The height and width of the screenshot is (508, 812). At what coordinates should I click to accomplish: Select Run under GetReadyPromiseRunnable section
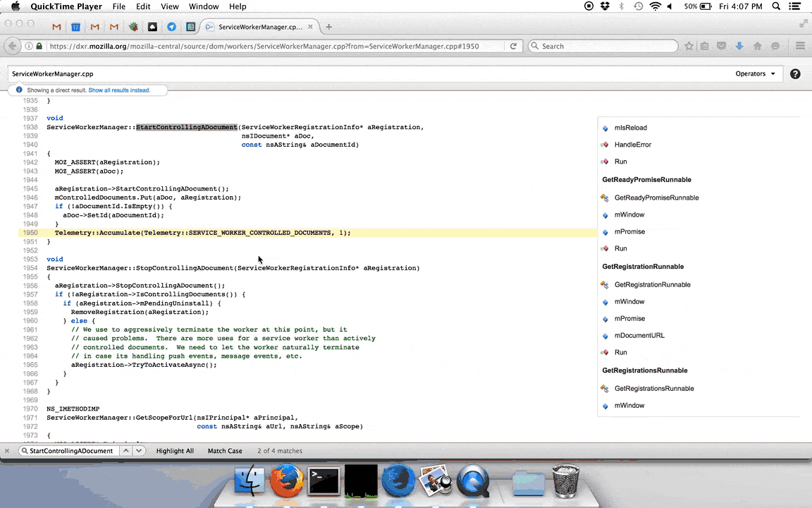click(620, 248)
